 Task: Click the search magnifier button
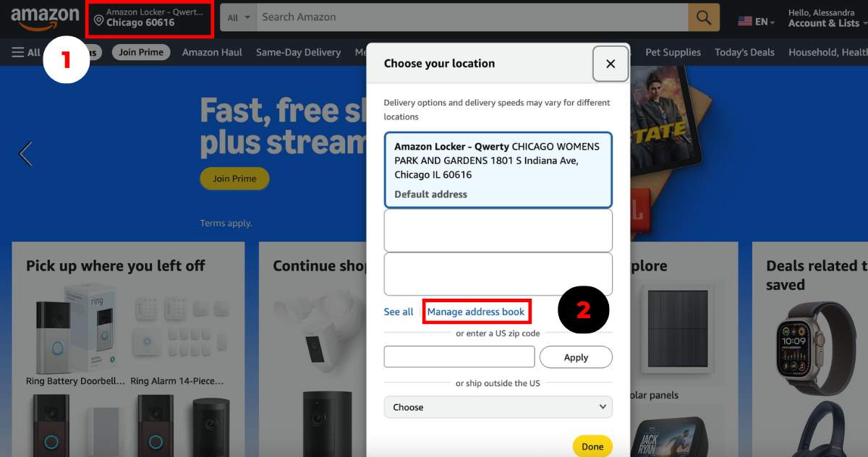click(x=703, y=17)
